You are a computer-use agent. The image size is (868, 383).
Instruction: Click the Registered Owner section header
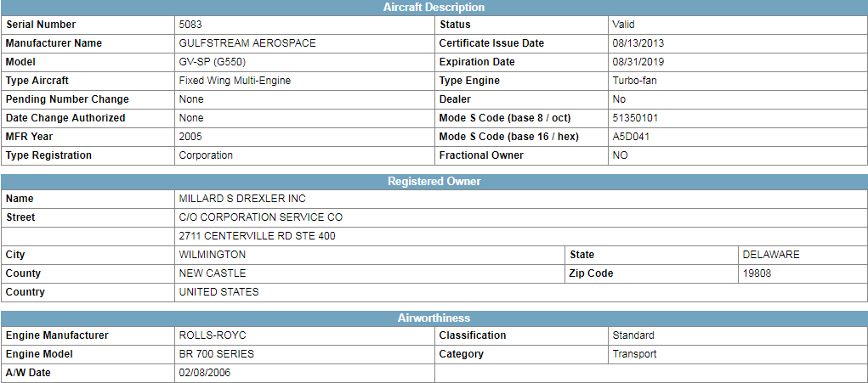[434, 181]
